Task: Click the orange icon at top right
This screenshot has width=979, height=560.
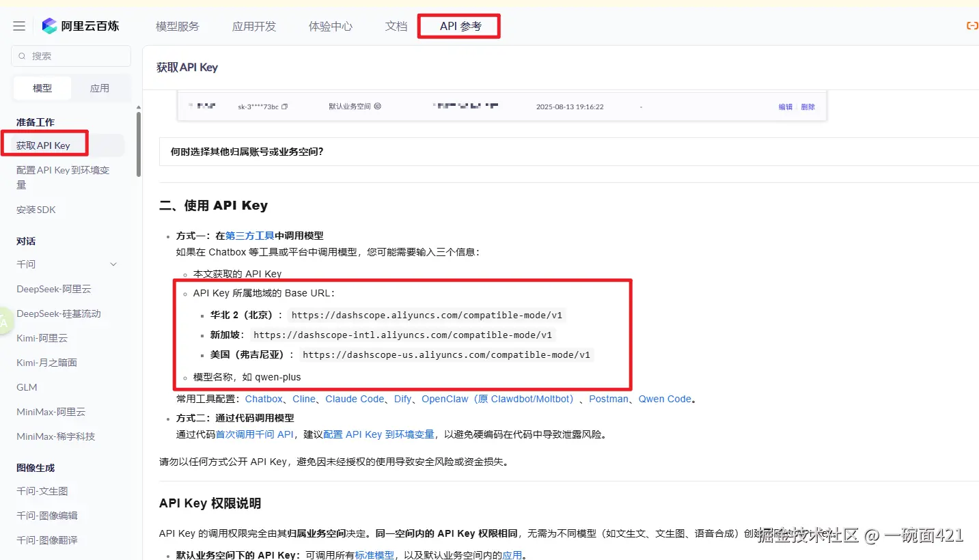Action: (x=971, y=26)
